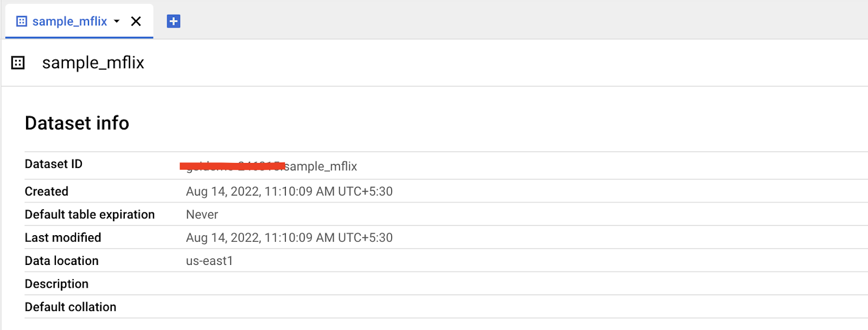Click the blue dataset symbol before sample_mflix label
The width and height of the screenshot is (868, 330).
22,21
